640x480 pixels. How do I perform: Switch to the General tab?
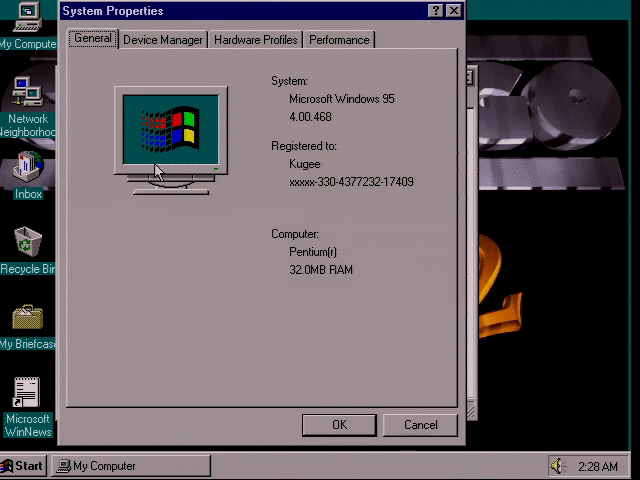(x=93, y=38)
